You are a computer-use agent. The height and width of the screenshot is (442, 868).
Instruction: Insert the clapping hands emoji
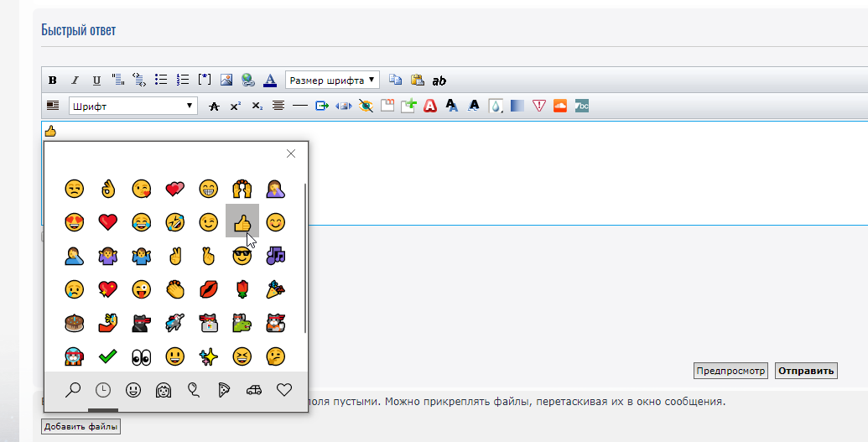click(175, 289)
